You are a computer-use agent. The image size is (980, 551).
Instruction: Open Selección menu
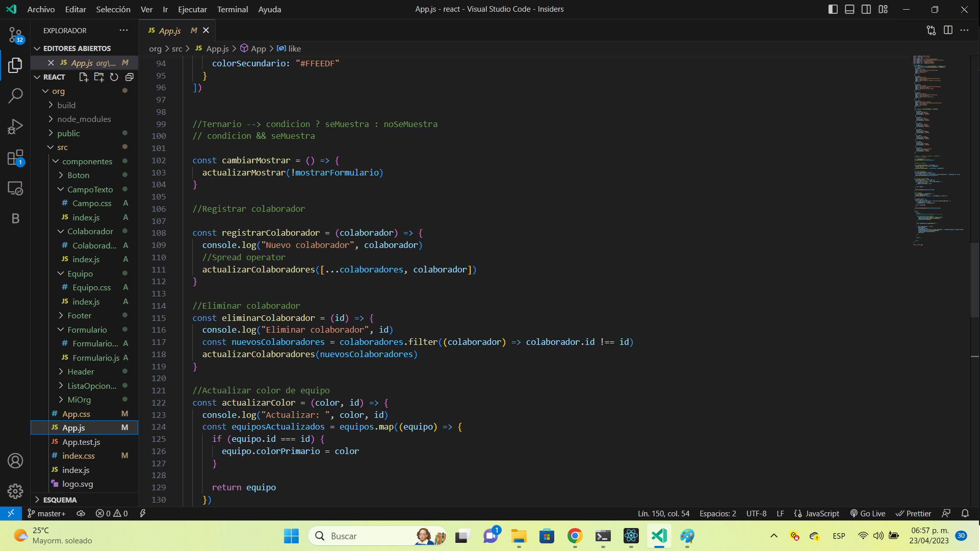pyautogui.click(x=113, y=9)
